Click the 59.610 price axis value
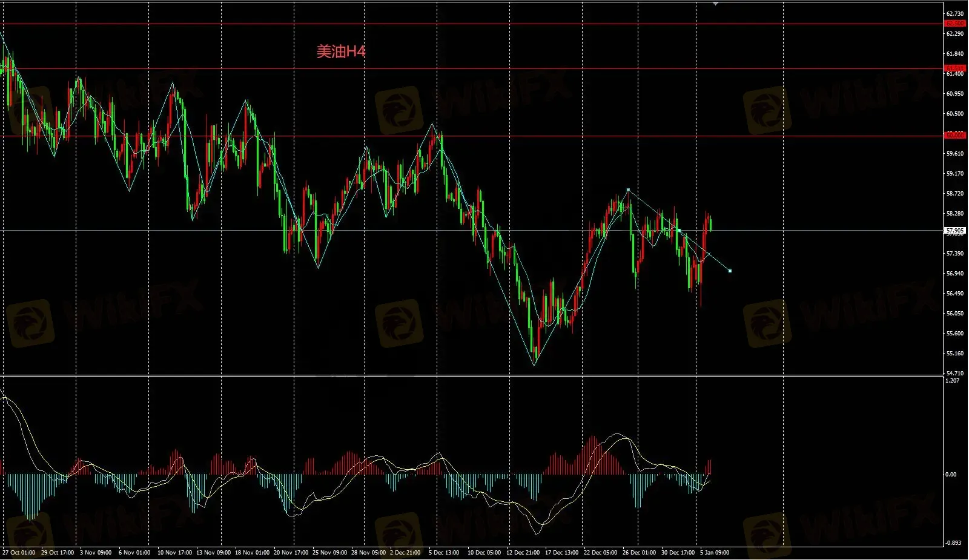 point(954,154)
